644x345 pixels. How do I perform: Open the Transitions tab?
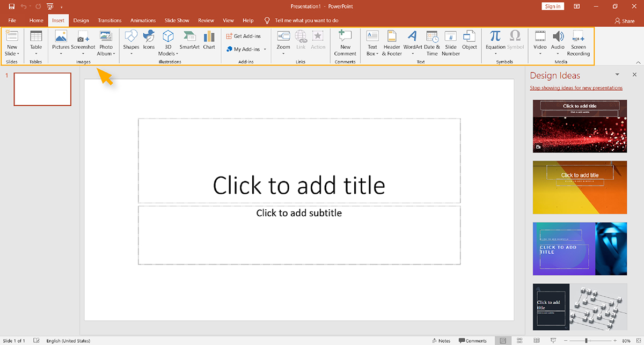[x=109, y=20]
